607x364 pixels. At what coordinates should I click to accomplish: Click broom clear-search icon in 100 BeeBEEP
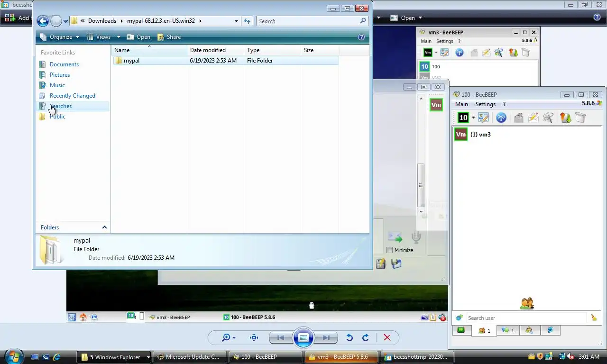click(x=594, y=318)
